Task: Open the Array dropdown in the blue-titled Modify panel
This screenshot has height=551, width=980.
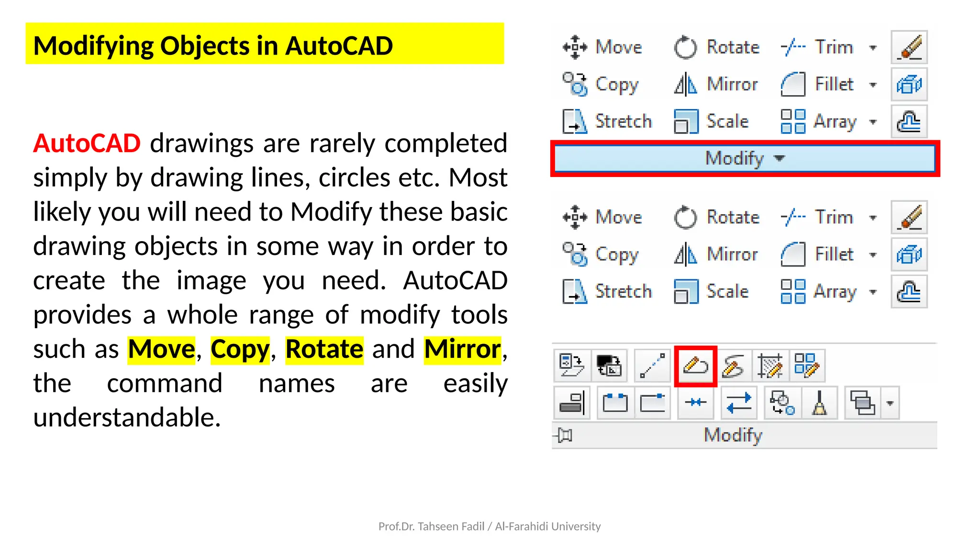Action: 873,121
